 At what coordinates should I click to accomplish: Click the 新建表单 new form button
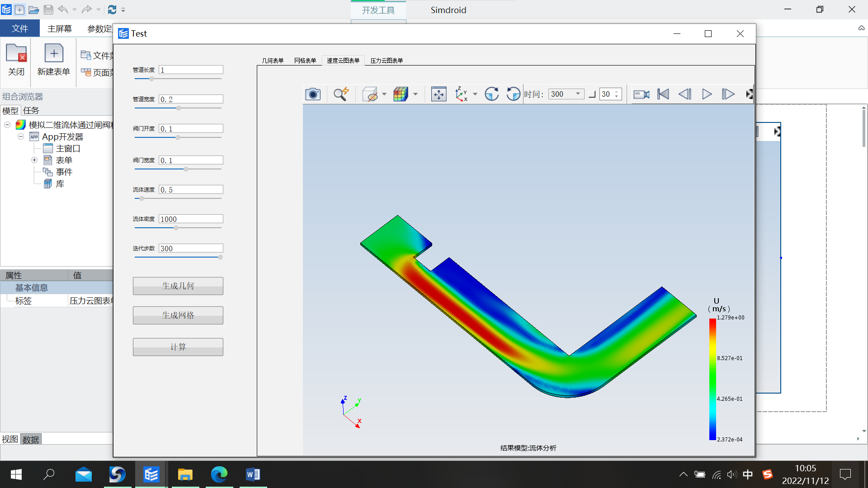[x=54, y=60]
